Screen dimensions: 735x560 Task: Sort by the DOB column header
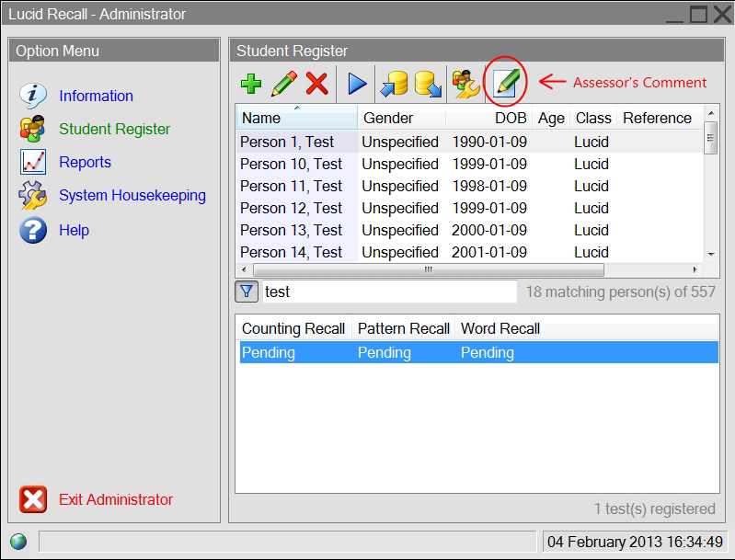488,118
